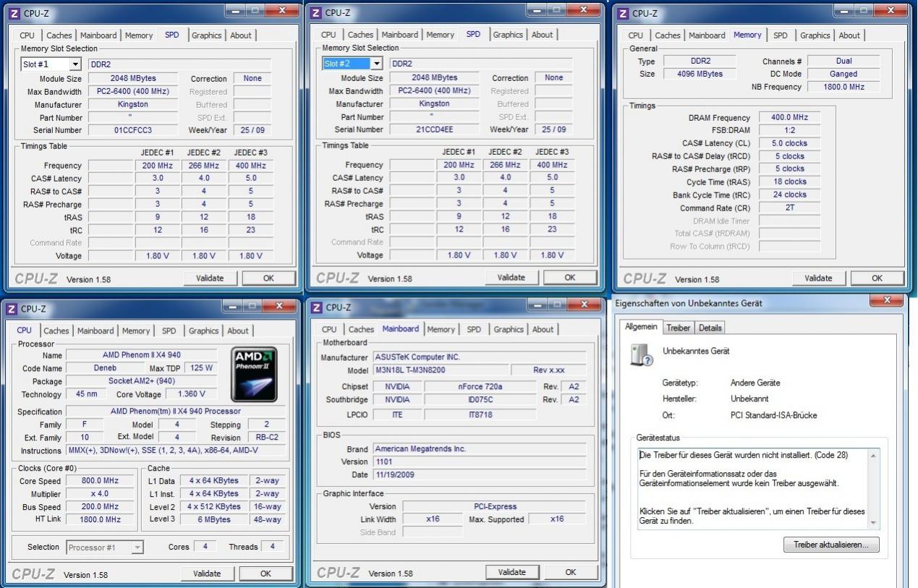
Task: Click OK in the Slot #1 SPD window
Action: point(268,278)
